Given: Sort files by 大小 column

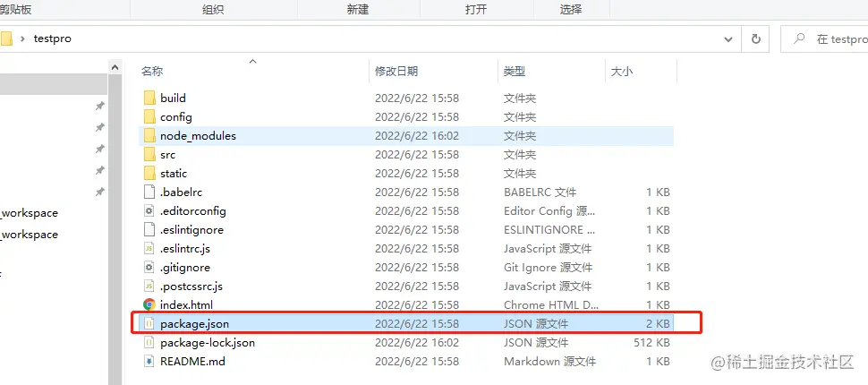Looking at the screenshot, I should (622, 71).
